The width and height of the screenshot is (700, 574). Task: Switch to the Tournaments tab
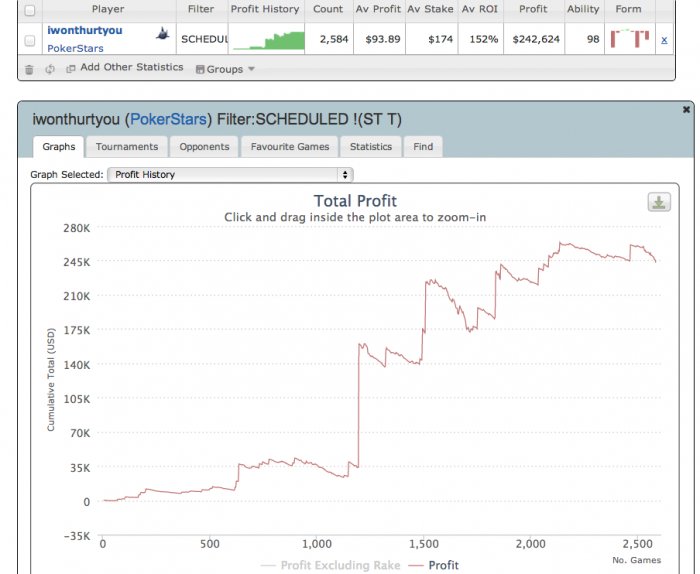coord(127,147)
